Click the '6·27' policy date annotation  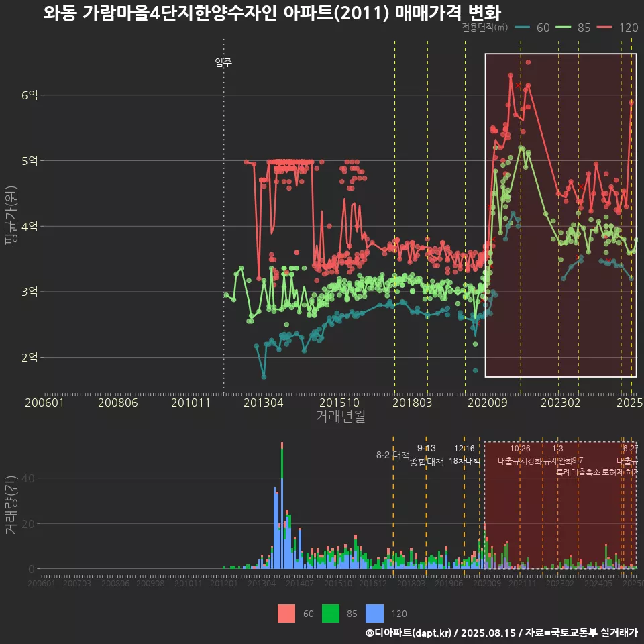pos(631,449)
